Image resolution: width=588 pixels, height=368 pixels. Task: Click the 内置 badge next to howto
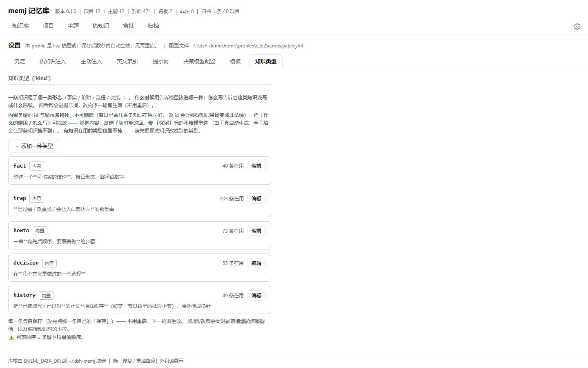pos(40,231)
